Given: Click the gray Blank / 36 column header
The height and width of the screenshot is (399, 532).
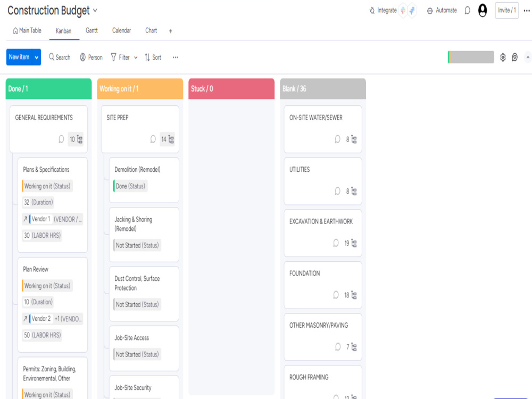Looking at the screenshot, I should 323,89.
